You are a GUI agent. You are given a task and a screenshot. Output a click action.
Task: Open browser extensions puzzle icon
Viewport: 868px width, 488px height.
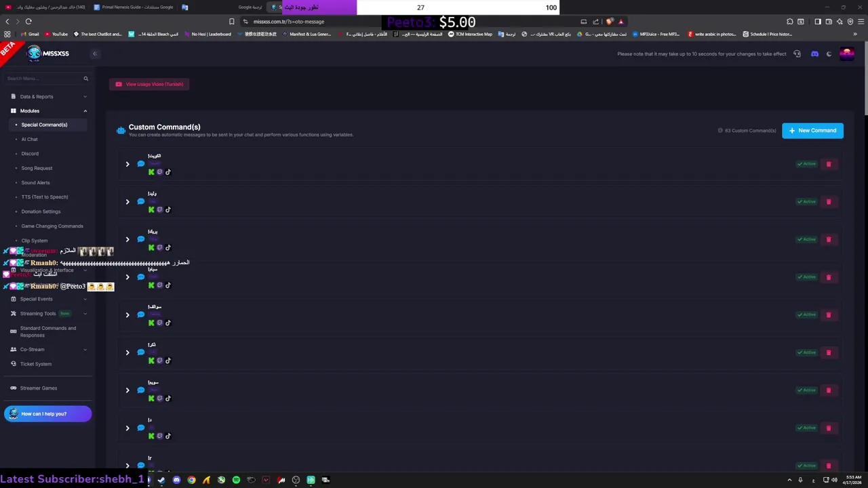coord(789,22)
